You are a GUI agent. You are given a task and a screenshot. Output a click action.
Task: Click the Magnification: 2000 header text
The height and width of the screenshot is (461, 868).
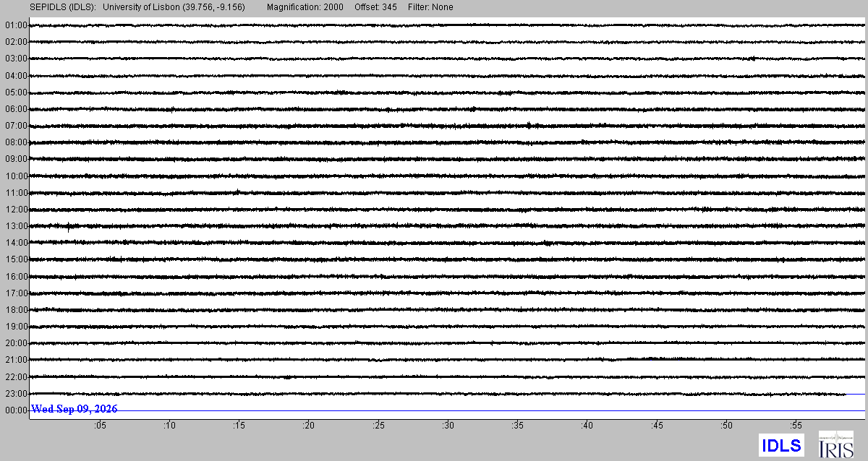[x=305, y=7]
